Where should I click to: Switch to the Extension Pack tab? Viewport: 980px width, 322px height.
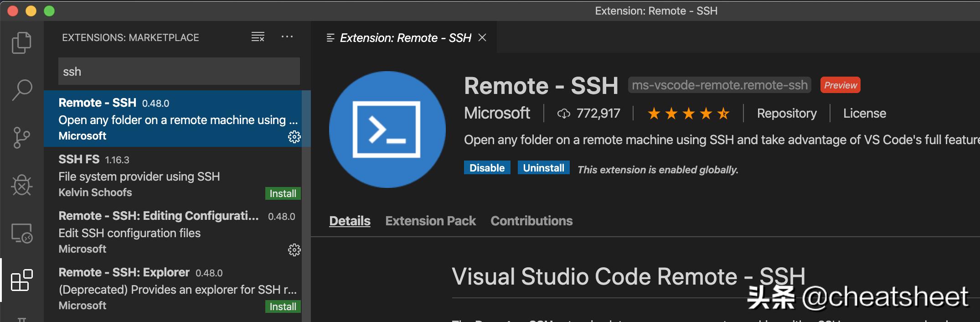[430, 221]
